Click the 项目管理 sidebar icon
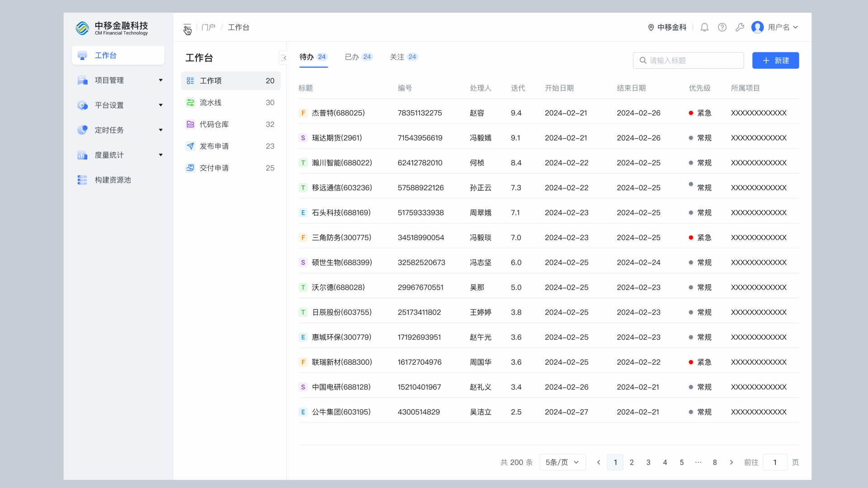Image resolution: width=868 pixels, height=488 pixels. (82, 80)
